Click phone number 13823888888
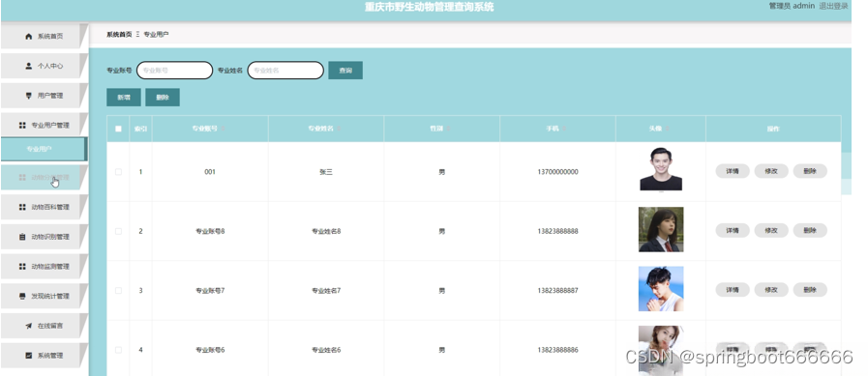This screenshot has height=376, width=868. click(x=557, y=231)
